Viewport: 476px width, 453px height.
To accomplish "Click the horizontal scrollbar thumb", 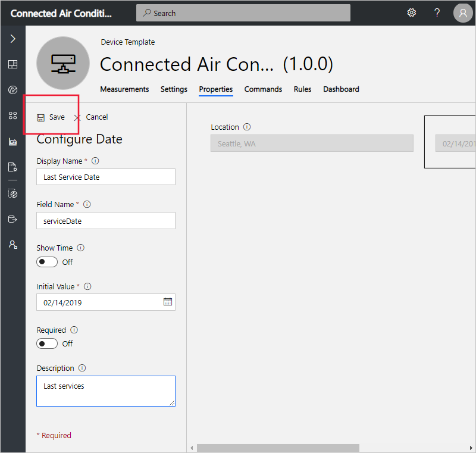I will coord(278,448).
